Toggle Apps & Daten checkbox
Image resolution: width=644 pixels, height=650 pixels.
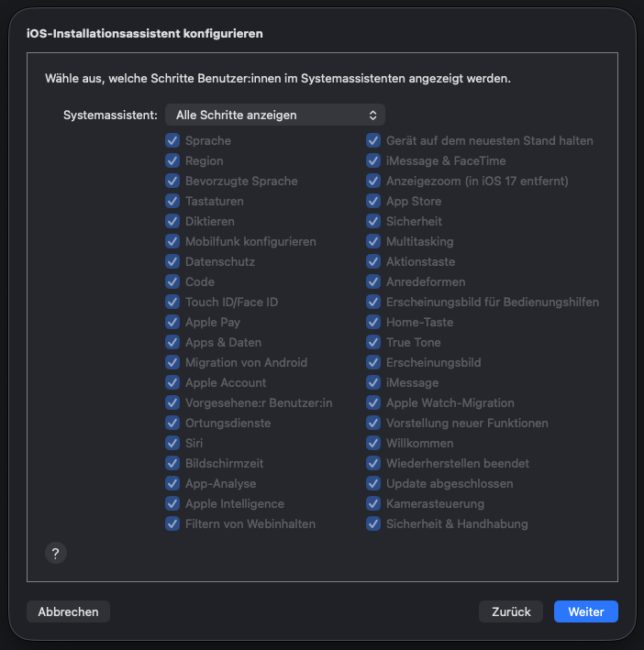click(172, 342)
